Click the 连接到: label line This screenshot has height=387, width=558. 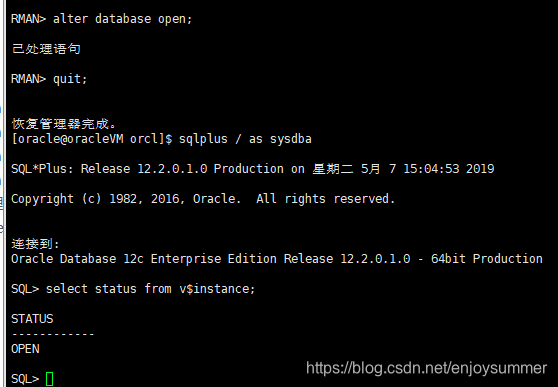(x=35, y=244)
